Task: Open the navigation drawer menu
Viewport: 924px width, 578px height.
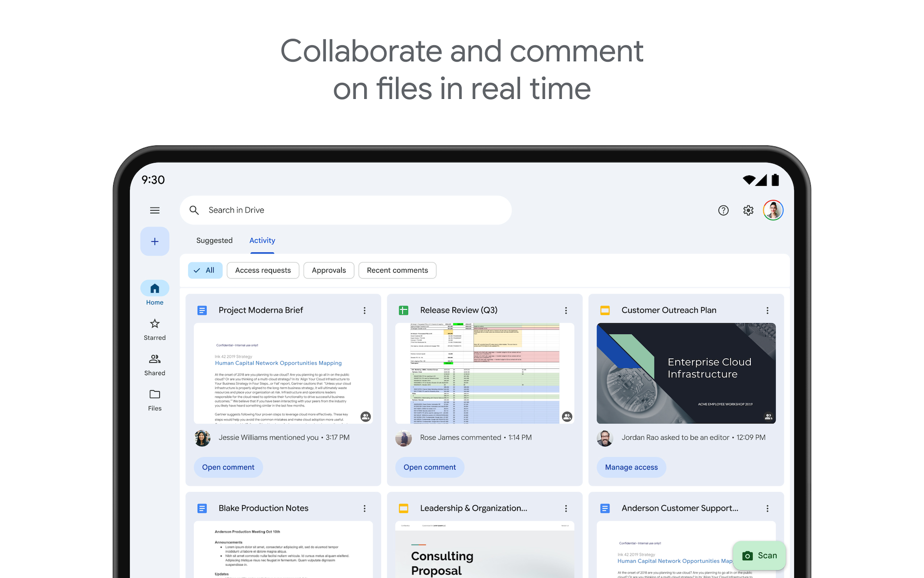Action: (154, 210)
